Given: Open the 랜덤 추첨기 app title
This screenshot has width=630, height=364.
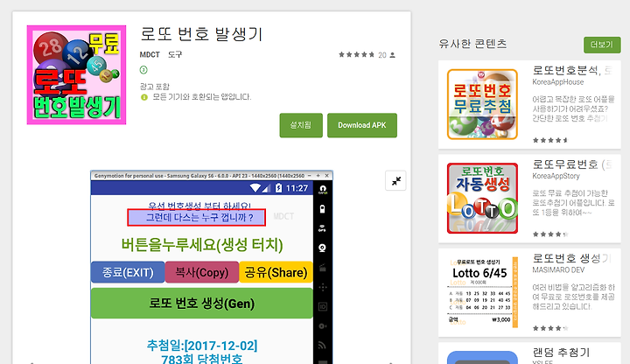Looking at the screenshot, I should 561,353.
